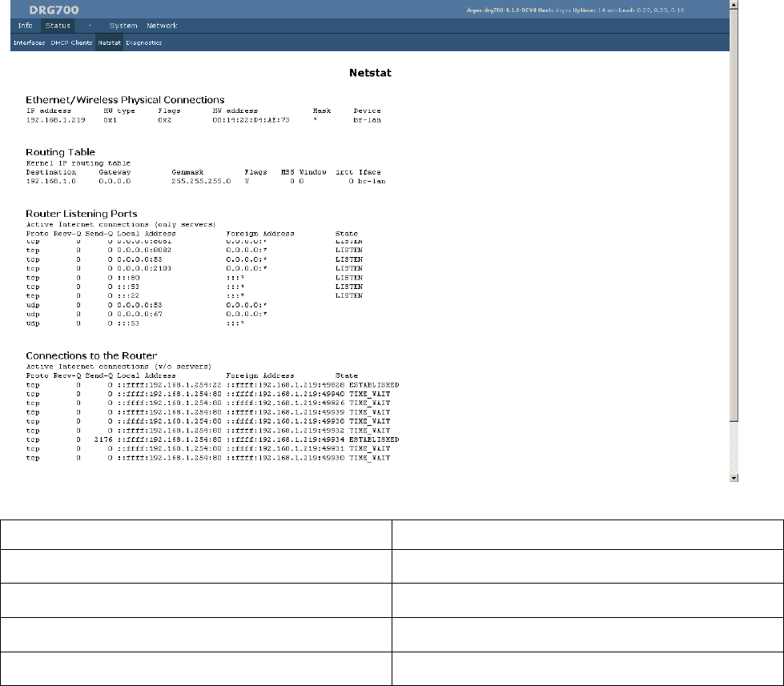Click the Ethernet/Wireless Physical Connections heading
Screen dimensions: 784x686
tap(125, 100)
